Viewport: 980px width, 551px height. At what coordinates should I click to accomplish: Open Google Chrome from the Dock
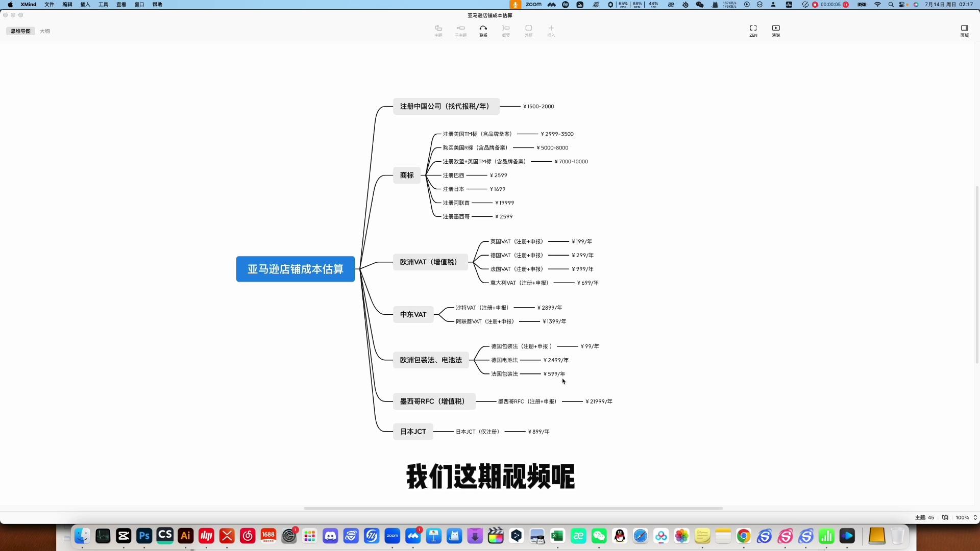pos(744,536)
